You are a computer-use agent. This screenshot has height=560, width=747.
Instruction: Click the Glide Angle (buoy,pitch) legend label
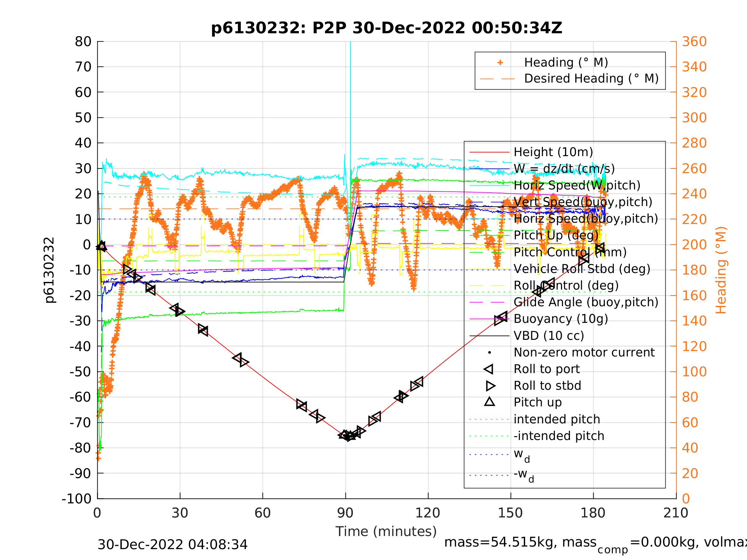[586, 302]
